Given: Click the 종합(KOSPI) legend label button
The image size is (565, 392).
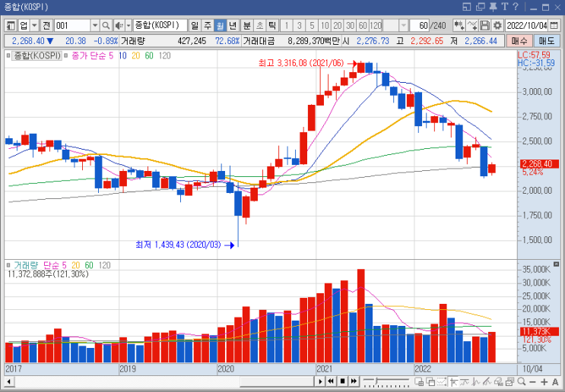Looking at the screenshot, I should click(x=37, y=55).
